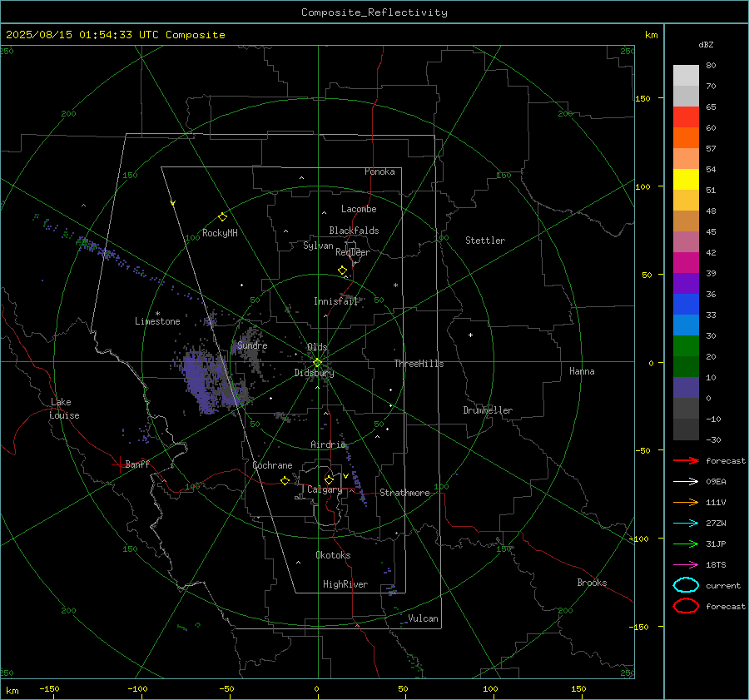Click the -30 dBZ value in the legend

[x=713, y=439]
